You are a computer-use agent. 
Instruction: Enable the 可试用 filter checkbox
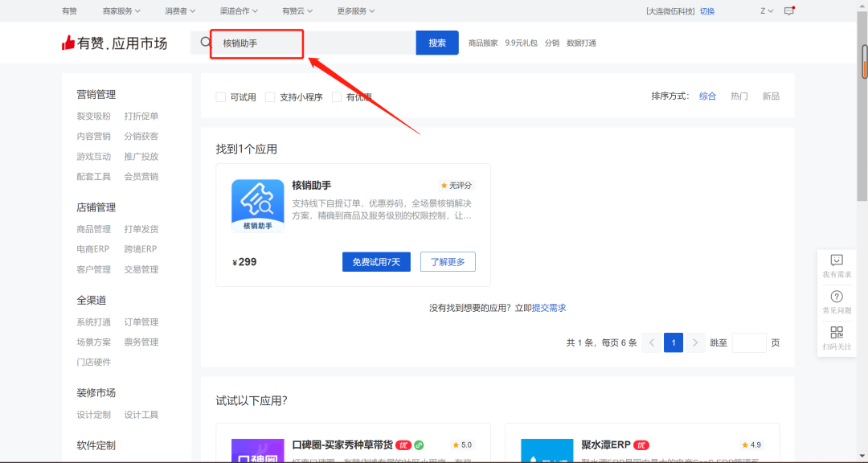[220, 96]
